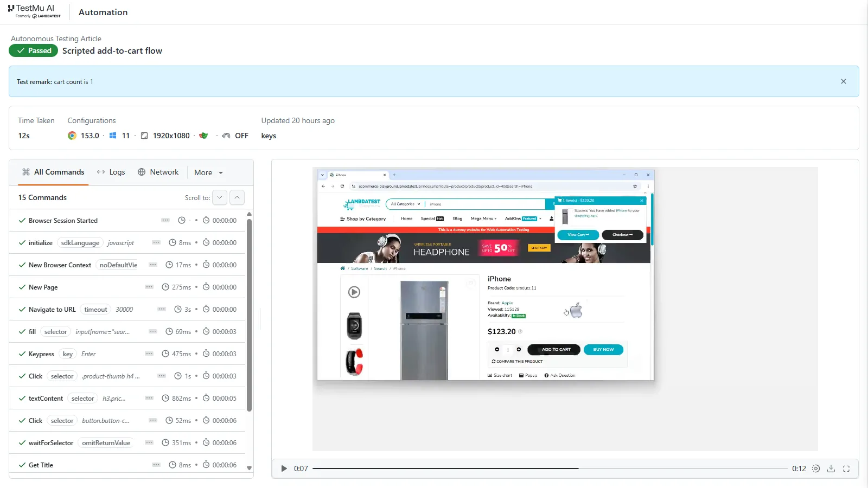Viewport: 868px width, 488px height.
Task: Open three-dot menu on waitForSelector command
Action: click(x=149, y=442)
